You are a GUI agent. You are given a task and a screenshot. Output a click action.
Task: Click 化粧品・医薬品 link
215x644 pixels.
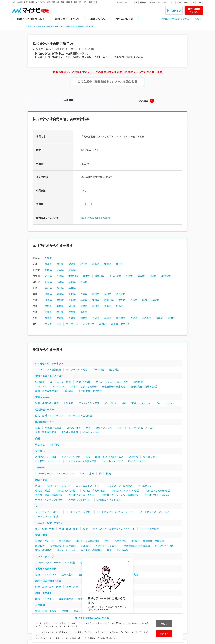[x=53, y=428]
